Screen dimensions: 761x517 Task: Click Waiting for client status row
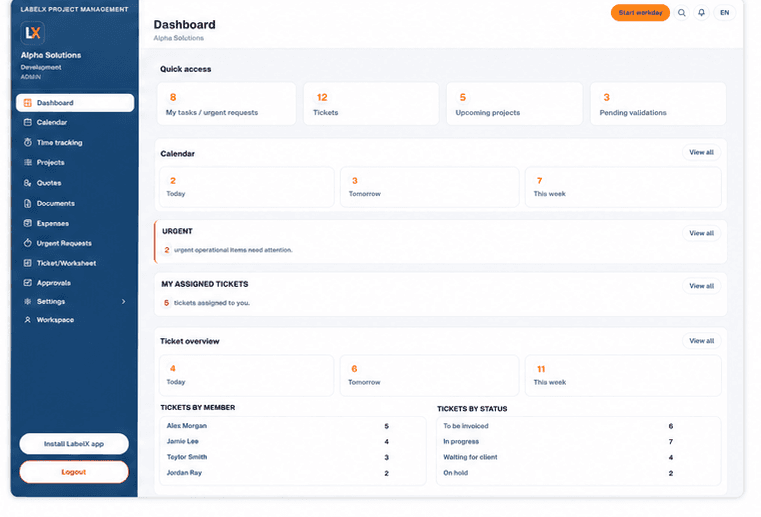(579, 457)
